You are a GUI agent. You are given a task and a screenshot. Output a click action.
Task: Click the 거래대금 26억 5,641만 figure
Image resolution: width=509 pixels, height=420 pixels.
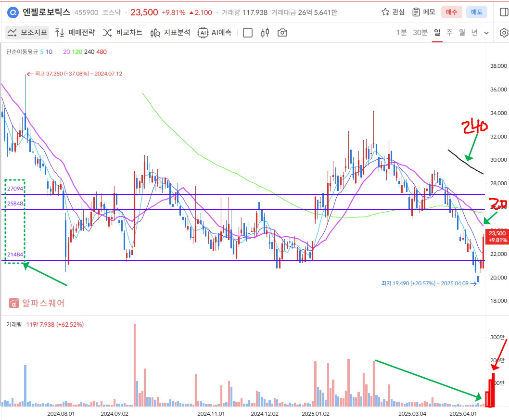(x=304, y=13)
